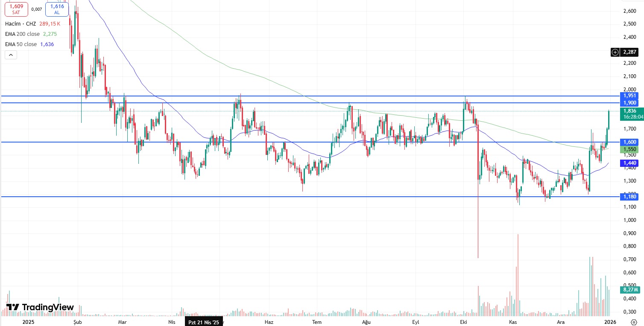Click the 1,180 horizontal line price label
The height and width of the screenshot is (326, 644).
(x=629, y=197)
